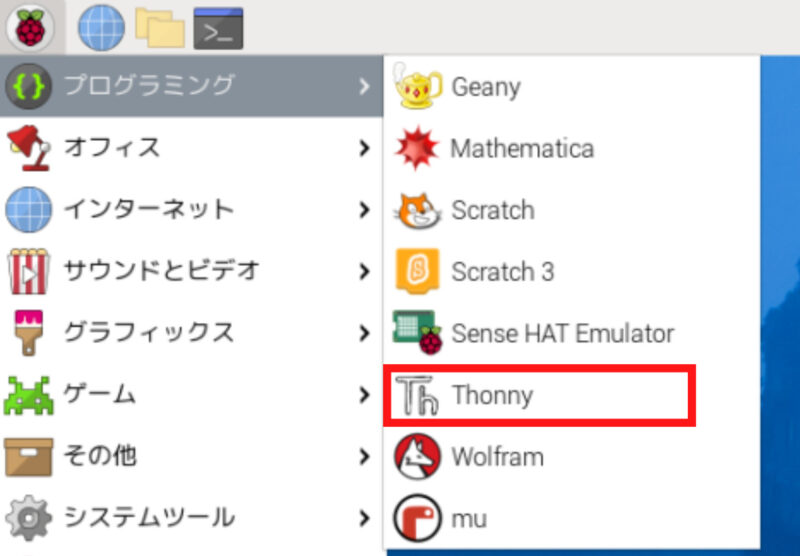Click the gear icon for システムツール

pyautogui.click(x=29, y=518)
